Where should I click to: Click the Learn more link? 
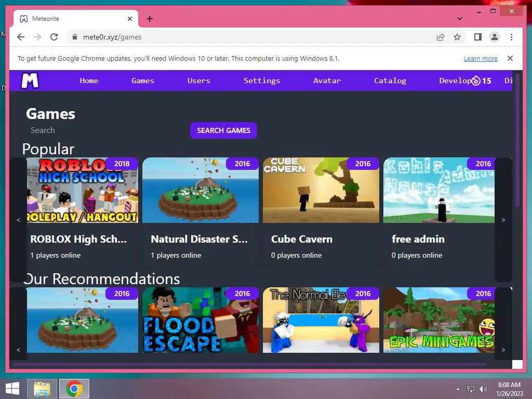click(x=481, y=58)
